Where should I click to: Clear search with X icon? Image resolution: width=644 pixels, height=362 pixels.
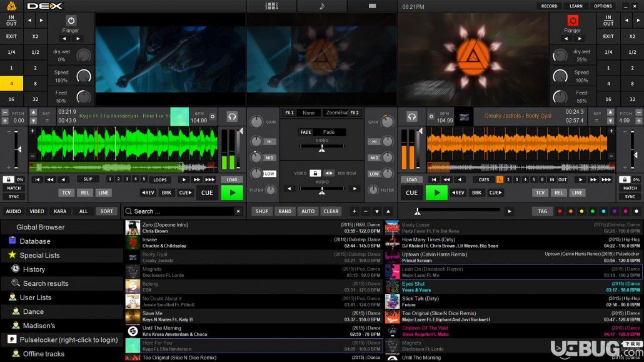pos(238,211)
